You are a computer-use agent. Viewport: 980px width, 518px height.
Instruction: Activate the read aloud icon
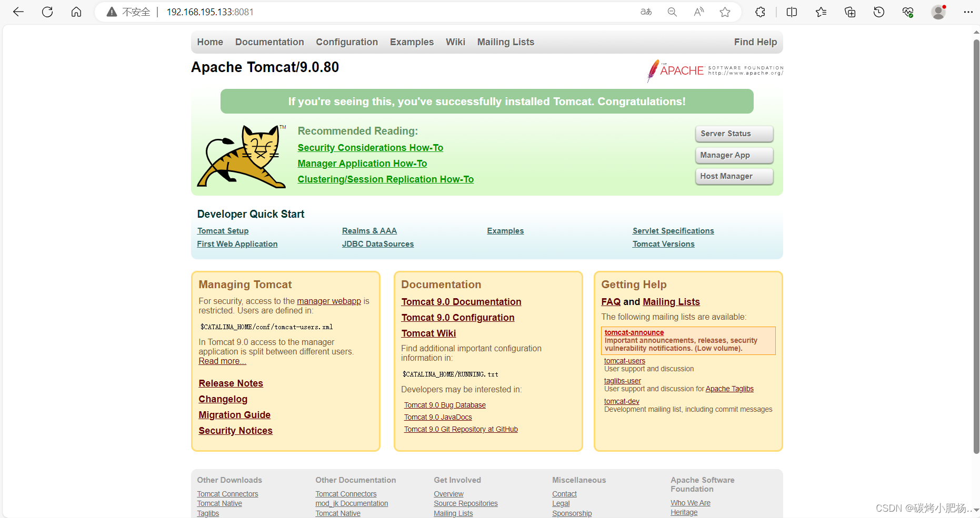pos(699,12)
